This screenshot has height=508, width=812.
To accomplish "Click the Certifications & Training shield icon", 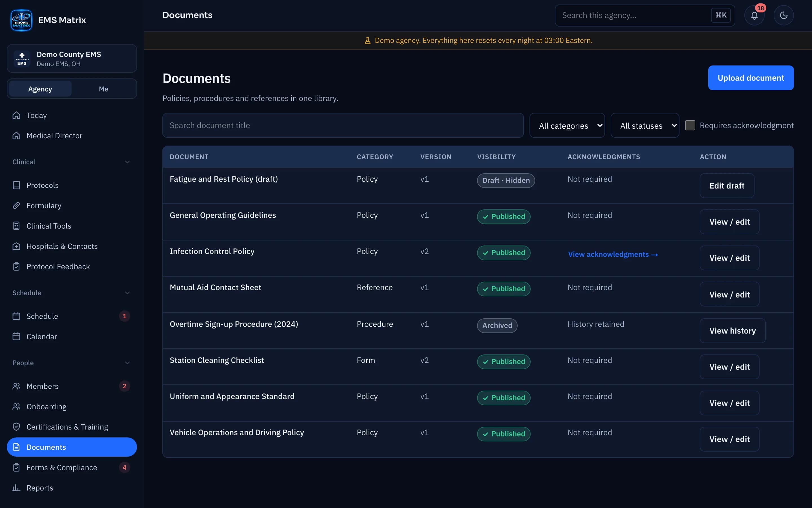I will (x=16, y=427).
